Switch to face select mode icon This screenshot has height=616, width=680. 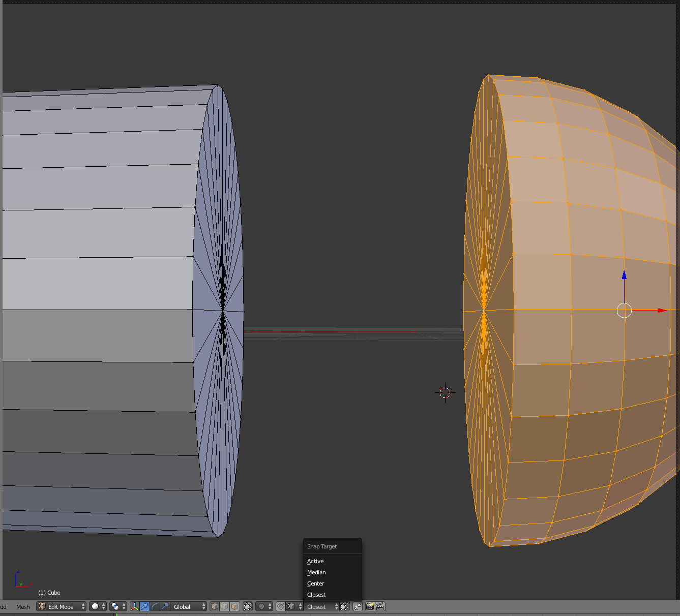(235, 606)
